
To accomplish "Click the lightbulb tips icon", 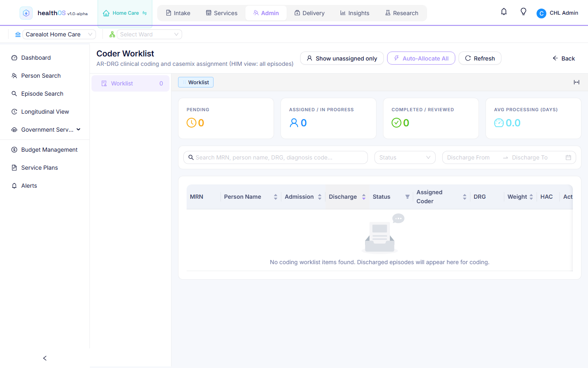I will click(523, 12).
